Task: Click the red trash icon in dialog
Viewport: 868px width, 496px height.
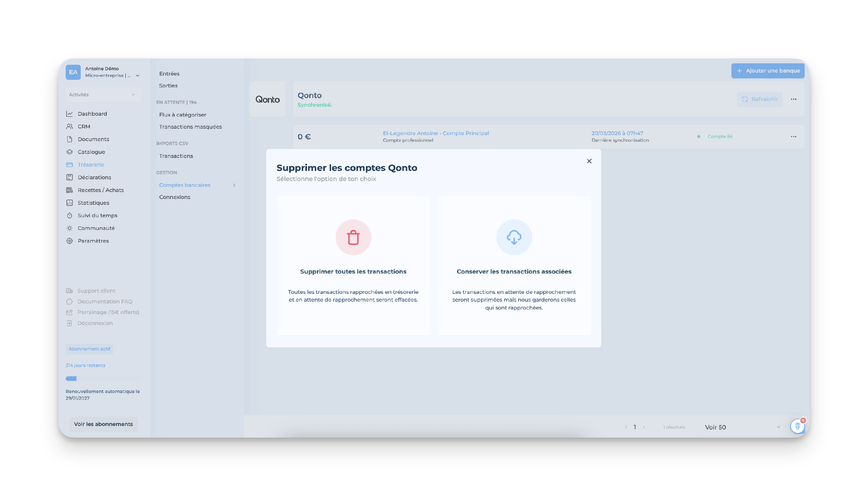Action: point(353,237)
